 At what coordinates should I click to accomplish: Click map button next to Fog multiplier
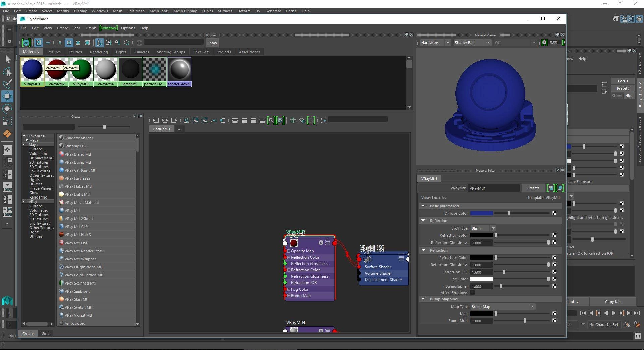coord(554,286)
